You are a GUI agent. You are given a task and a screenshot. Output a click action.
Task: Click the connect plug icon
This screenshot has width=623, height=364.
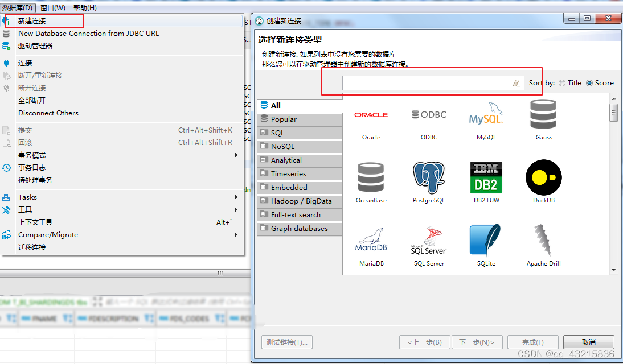point(6,63)
